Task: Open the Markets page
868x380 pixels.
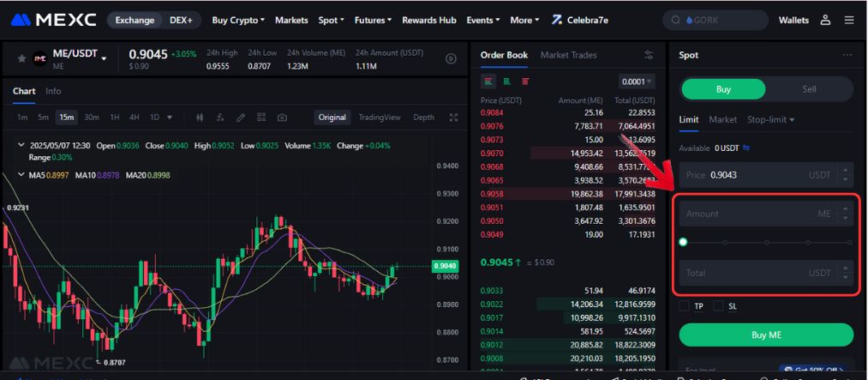Action: [x=291, y=20]
